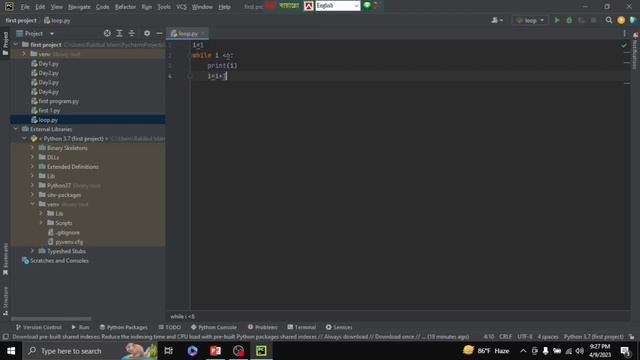Open the Terminal tool window
The height and width of the screenshot is (360, 640).
[301, 327]
